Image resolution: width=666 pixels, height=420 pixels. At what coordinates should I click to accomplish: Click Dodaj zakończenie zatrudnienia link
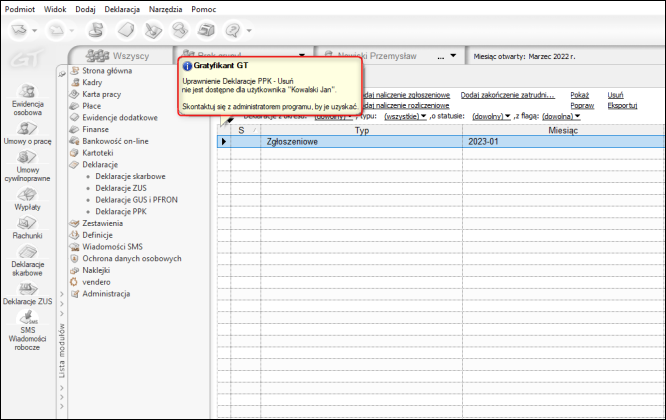(510, 93)
